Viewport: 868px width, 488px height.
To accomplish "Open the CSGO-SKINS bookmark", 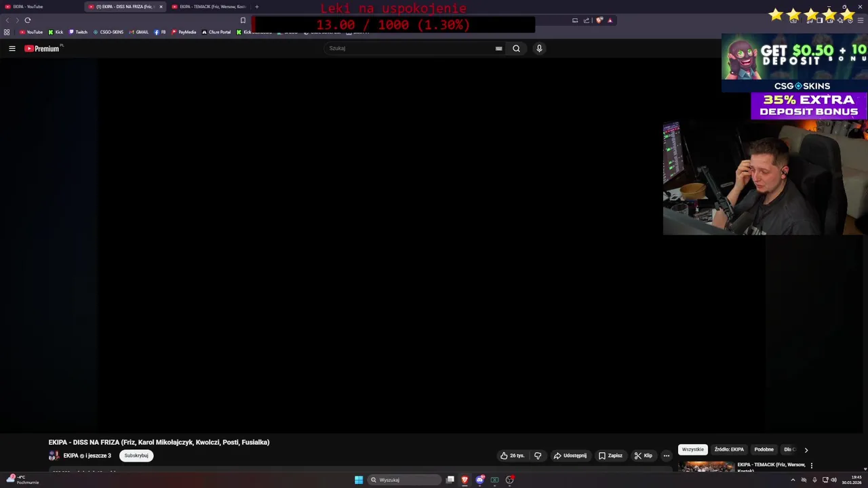I will (x=108, y=32).
